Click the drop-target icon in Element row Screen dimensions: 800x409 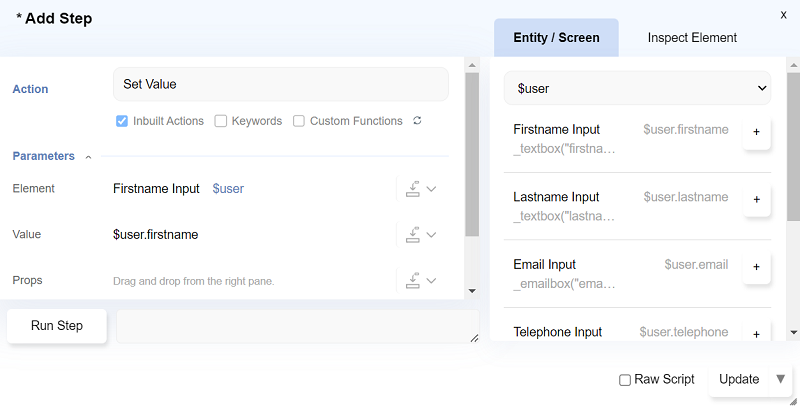coord(412,189)
